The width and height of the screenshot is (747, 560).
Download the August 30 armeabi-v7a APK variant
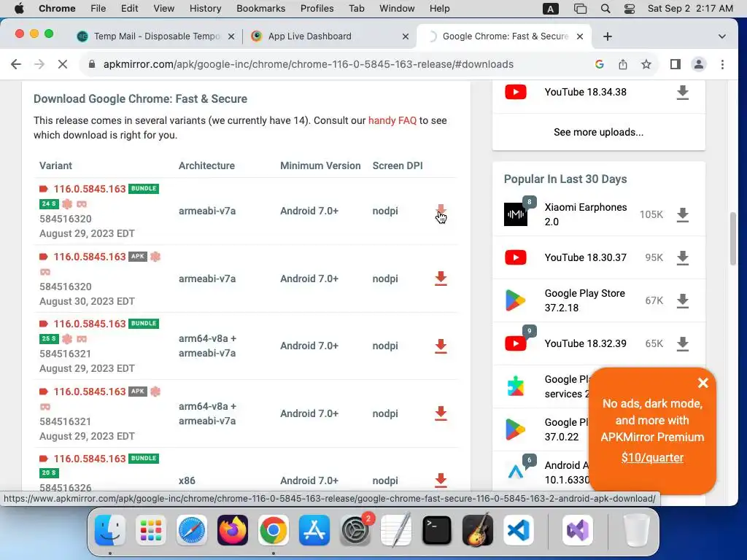click(x=441, y=279)
